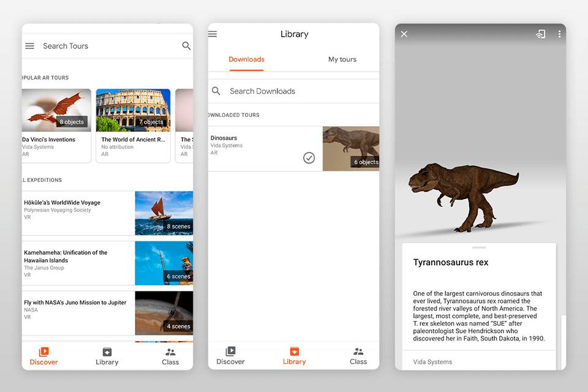Image resolution: width=588 pixels, height=392 pixels.
Task: Tap the search magnifier icon in the Search Tours bar
Action: tap(186, 46)
